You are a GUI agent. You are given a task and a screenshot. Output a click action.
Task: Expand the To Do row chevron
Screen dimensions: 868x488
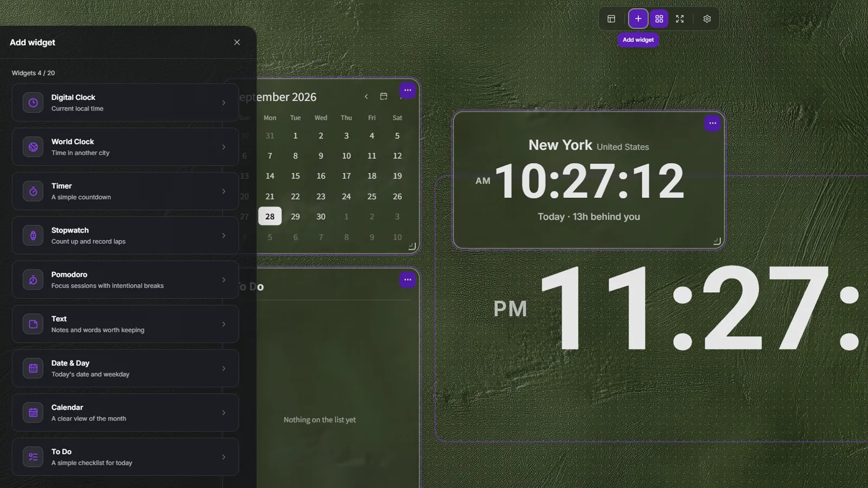[224, 457]
